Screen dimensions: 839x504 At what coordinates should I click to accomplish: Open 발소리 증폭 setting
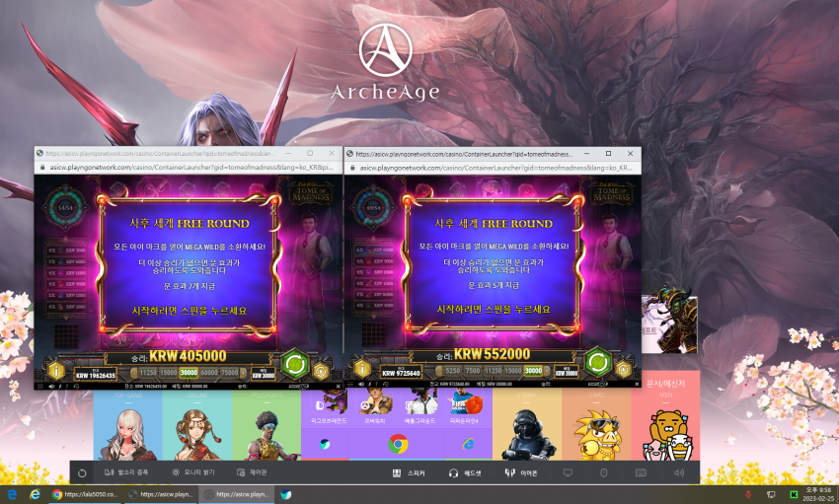click(x=125, y=472)
